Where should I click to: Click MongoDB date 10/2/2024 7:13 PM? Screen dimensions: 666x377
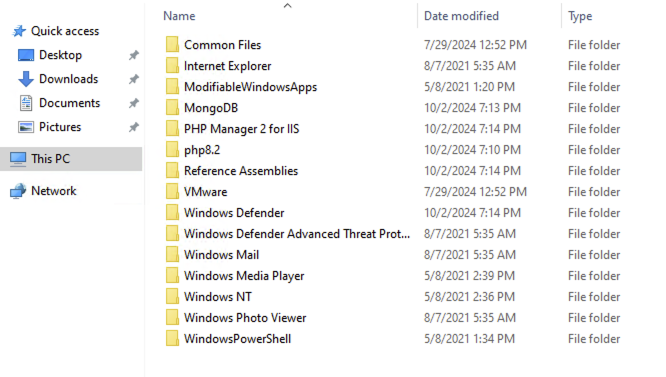pyautogui.click(x=472, y=108)
